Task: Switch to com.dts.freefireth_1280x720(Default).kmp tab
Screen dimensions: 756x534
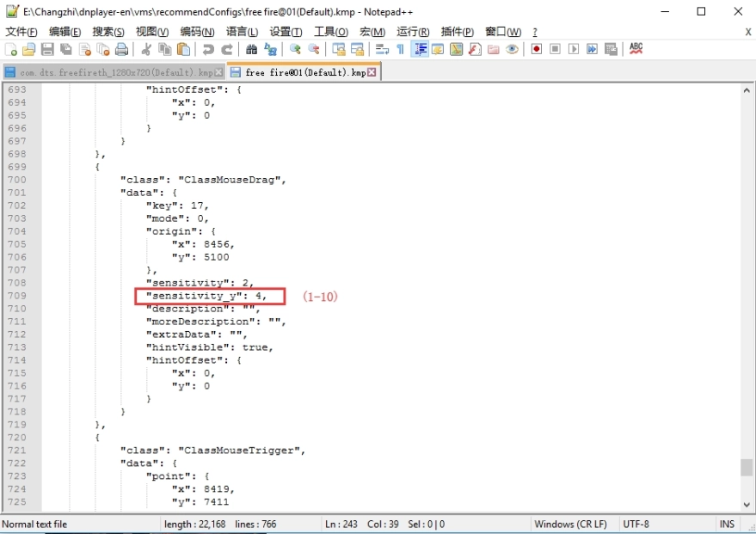Action: click(112, 72)
